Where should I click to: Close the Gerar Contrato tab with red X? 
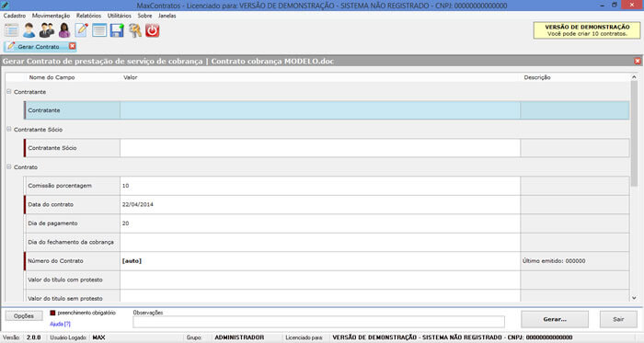(73, 46)
